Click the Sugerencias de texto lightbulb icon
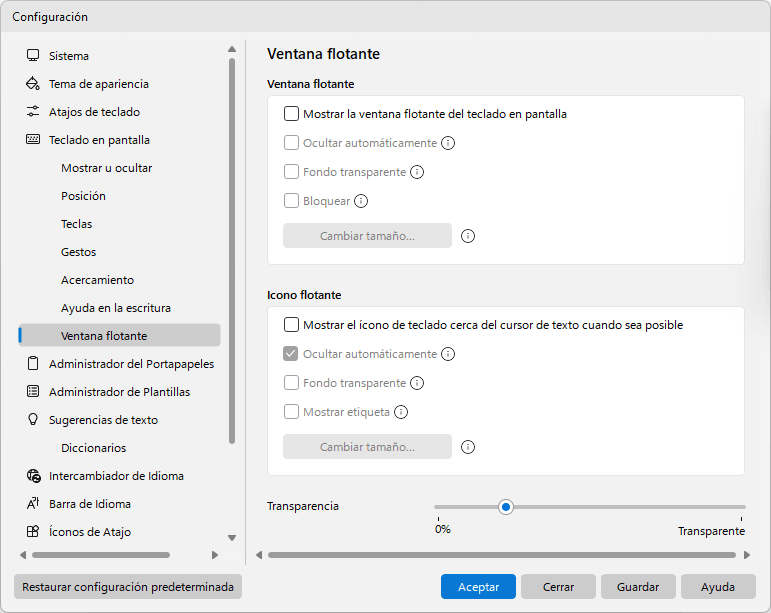This screenshot has width=771, height=613. coord(33,419)
